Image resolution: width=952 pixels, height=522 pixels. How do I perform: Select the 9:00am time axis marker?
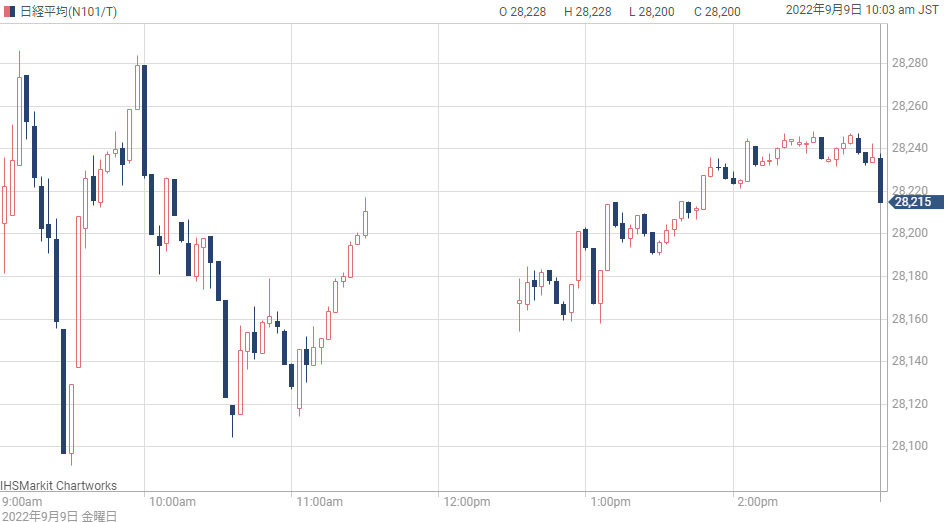coord(22,501)
